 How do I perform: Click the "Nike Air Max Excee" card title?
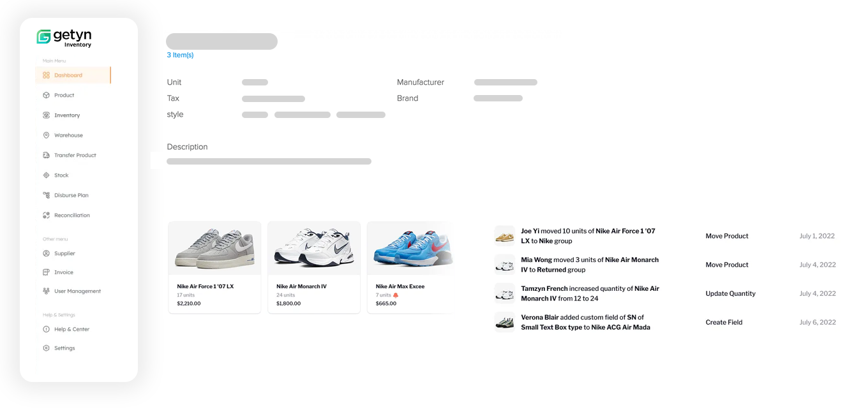(400, 286)
